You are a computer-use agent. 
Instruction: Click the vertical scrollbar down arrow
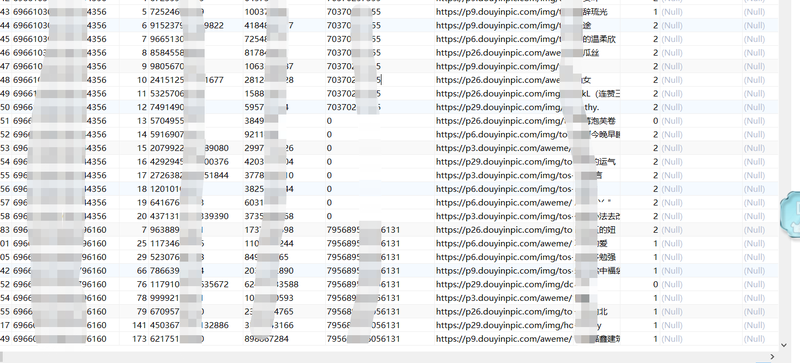784,346
